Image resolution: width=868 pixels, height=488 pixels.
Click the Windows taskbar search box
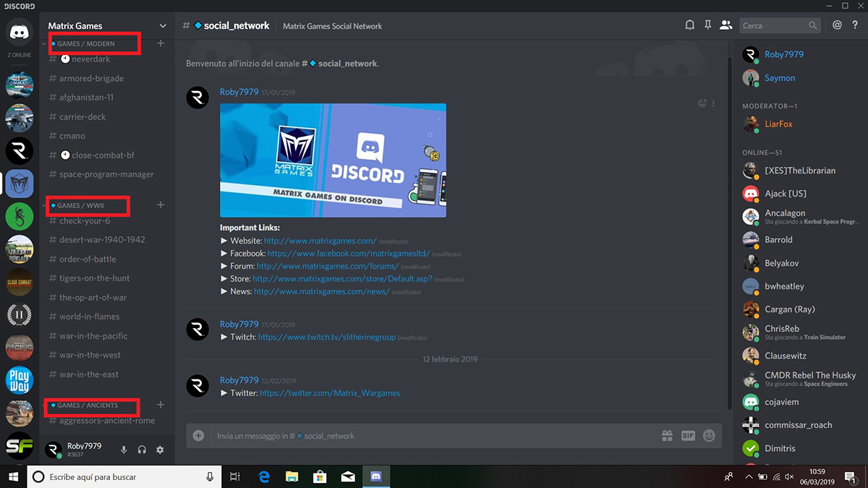[x=124, y=476]
